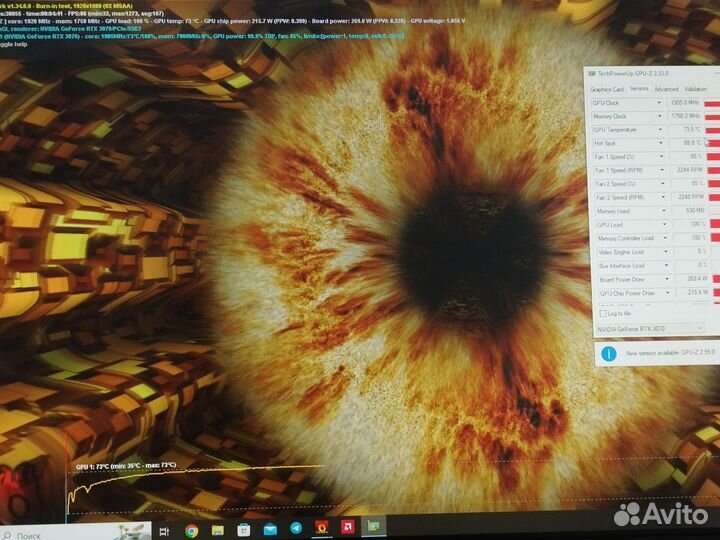Open the Memory Used sensor dropdown
Viewport: 720px width, 540px height.
664,211
